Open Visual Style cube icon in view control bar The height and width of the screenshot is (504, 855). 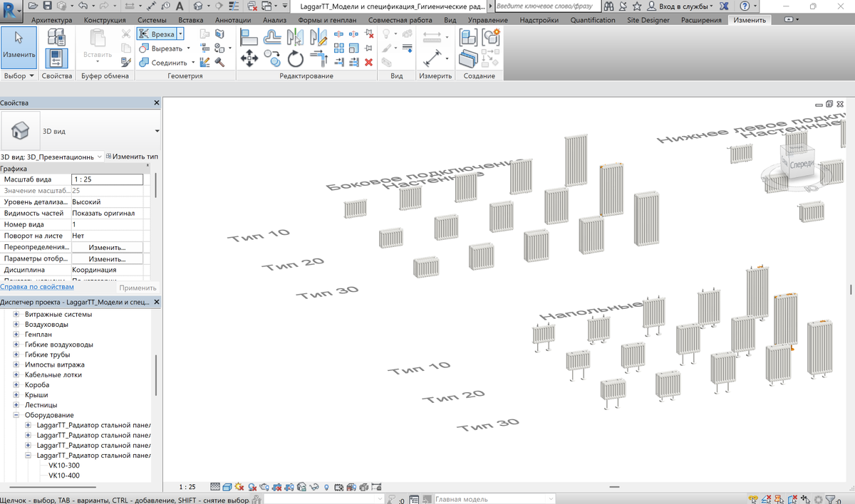point(227,487)
